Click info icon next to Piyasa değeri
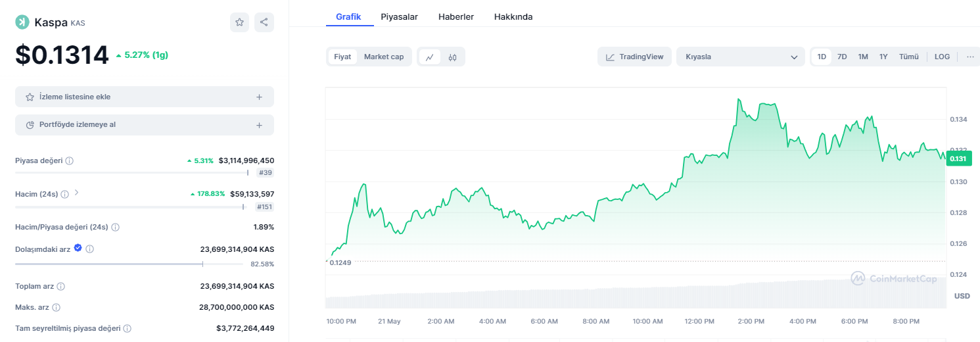Viewport: 980px width, 342px height. [x=70, y=161]
